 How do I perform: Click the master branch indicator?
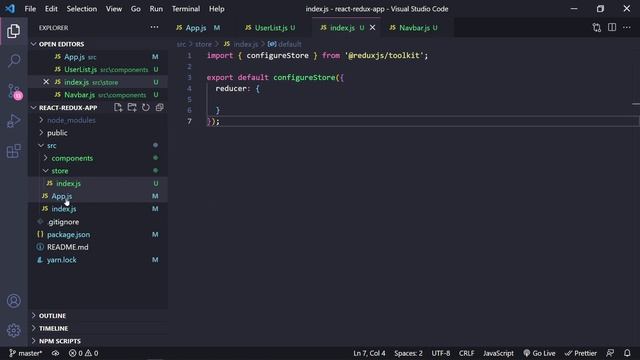tap(25, 353)
